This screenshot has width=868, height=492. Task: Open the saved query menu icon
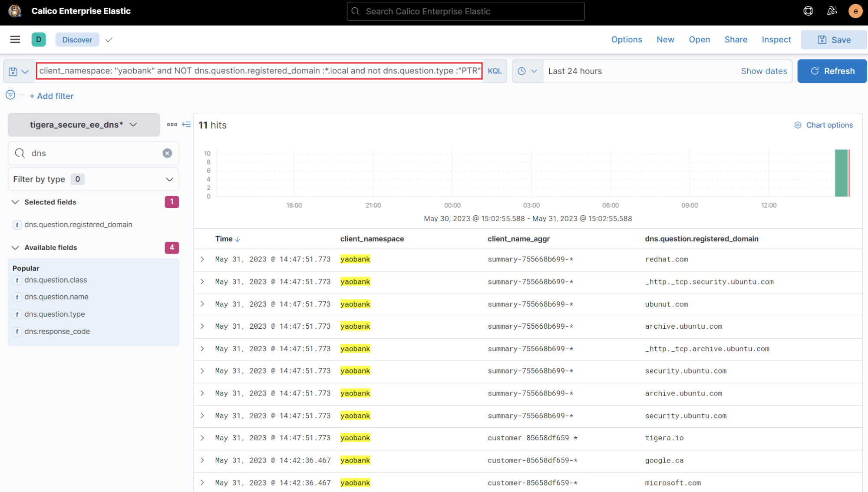[x=19, y=71]
